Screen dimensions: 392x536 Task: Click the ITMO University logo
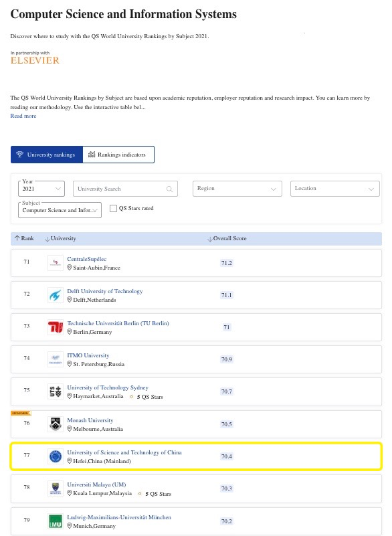tap(56, 359)
